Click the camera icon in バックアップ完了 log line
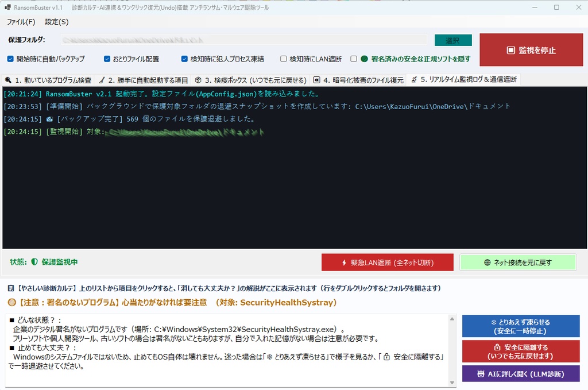Screen dimensions: 588x390 pos(49,119)
